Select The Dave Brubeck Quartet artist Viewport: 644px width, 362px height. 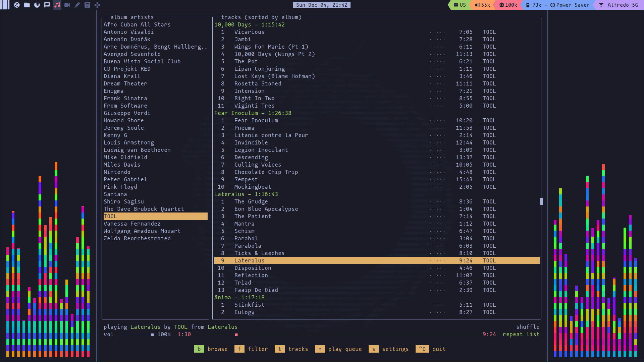pyautogui.click(x=144, y=209)
